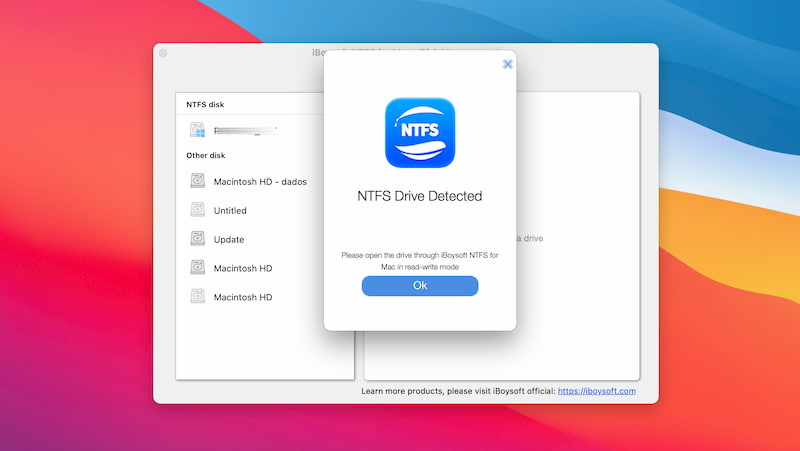Click the Learn more products text

458,391
